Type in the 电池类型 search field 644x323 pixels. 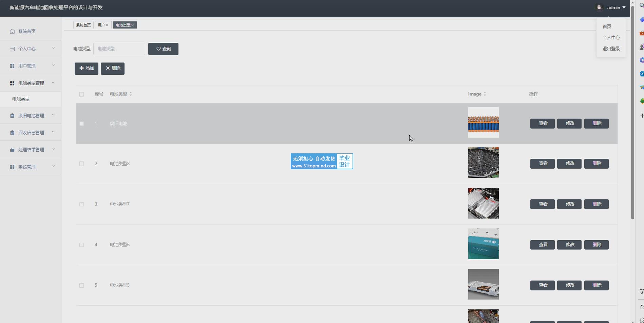[119, 49]
